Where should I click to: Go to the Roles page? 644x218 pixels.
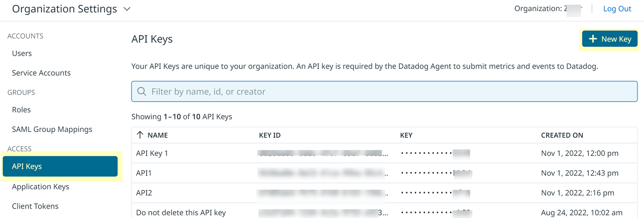pyautogui.click(x=22, y=110)
